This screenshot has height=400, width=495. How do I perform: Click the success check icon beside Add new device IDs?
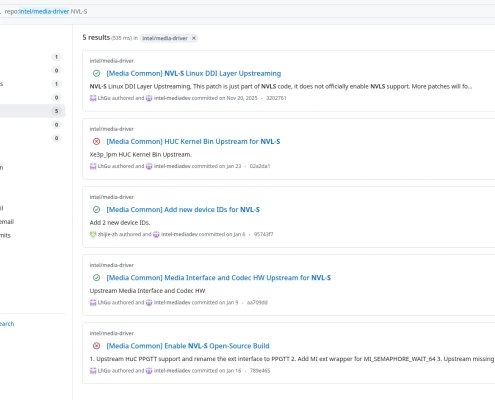[x=96, y=209]
